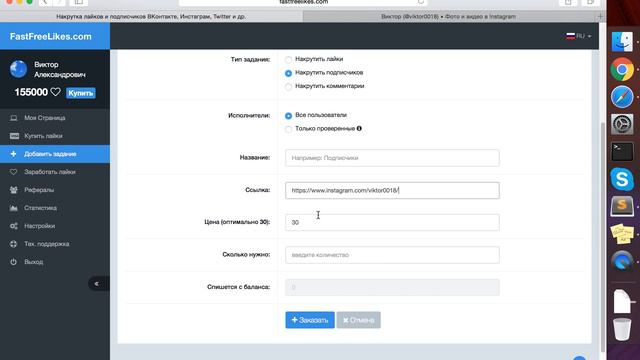
Task: Click the people icon beside Рефералы
Action: (x=13, y=190)
